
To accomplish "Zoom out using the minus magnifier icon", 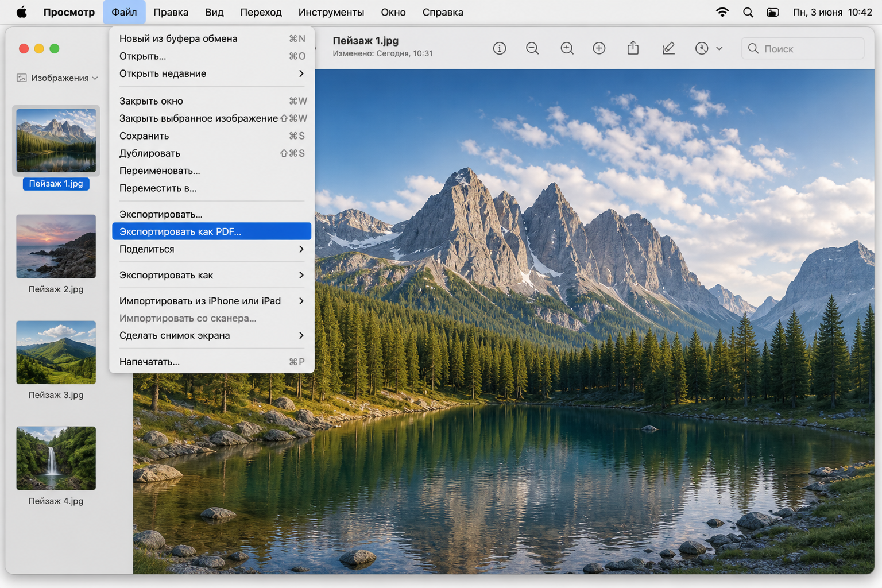I will pos(532,49).
